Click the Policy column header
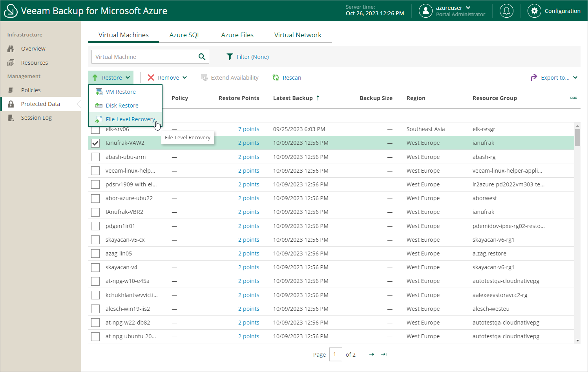 (180, 98)
